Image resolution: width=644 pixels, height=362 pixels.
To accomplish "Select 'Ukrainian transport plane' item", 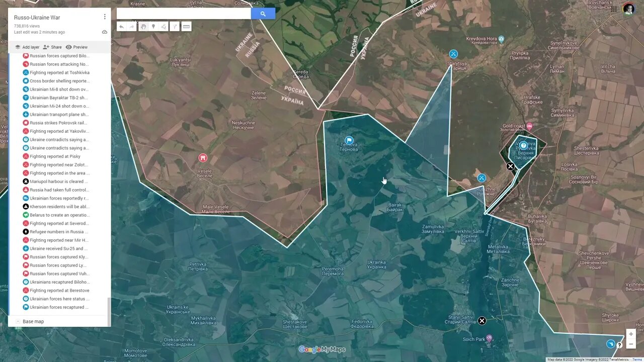I will [x=56, y=115].
